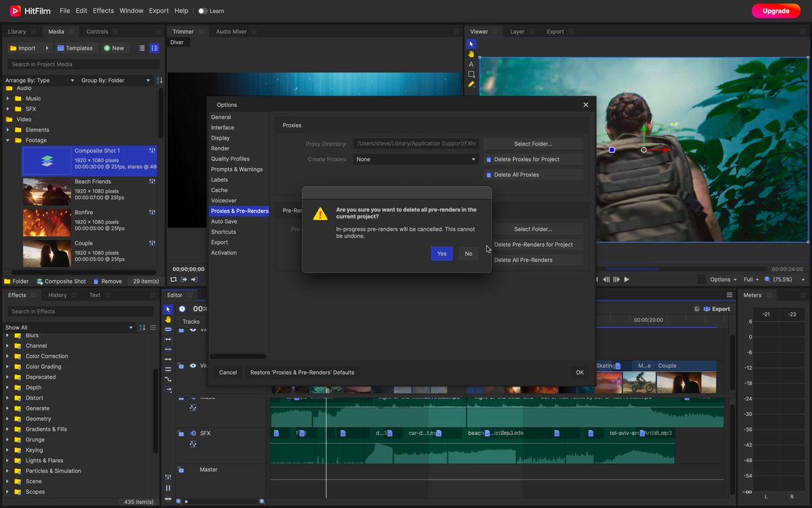812x508 pixels.
Task: Click audio mixer sliders icon in editor toolbar
Action: click(x=168, y=477)
